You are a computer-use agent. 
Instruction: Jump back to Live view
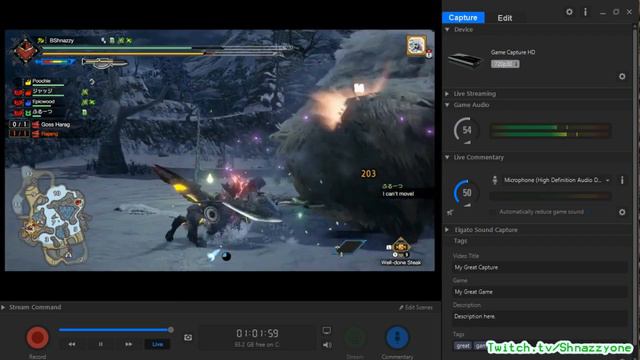point(158,344)
